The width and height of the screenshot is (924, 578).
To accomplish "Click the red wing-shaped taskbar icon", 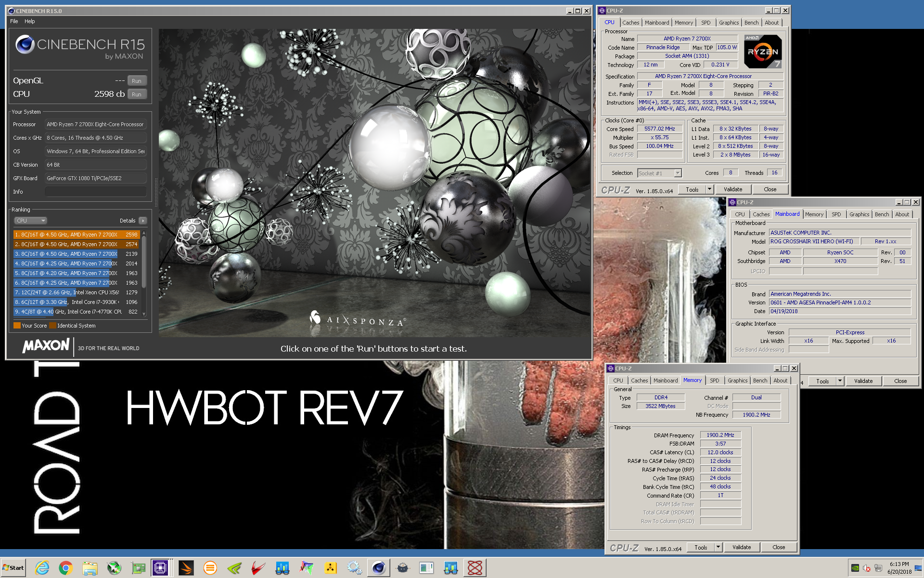I will [258, 568].
